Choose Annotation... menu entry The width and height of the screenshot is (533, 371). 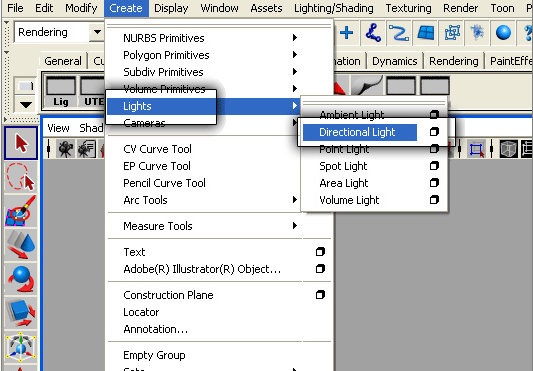point(156,329)
